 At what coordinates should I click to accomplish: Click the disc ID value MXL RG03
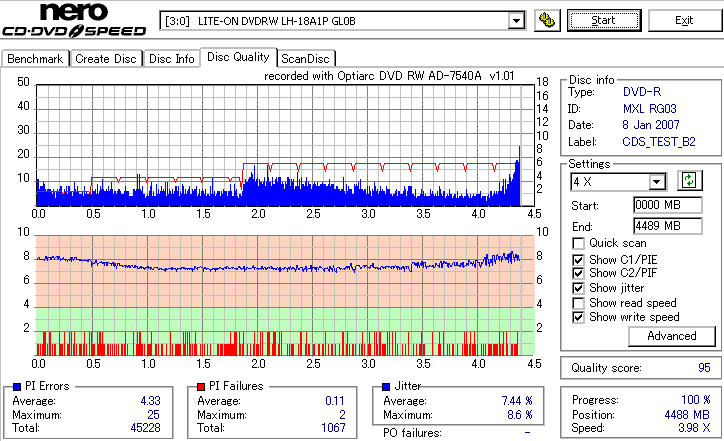(x=650, y=109)
